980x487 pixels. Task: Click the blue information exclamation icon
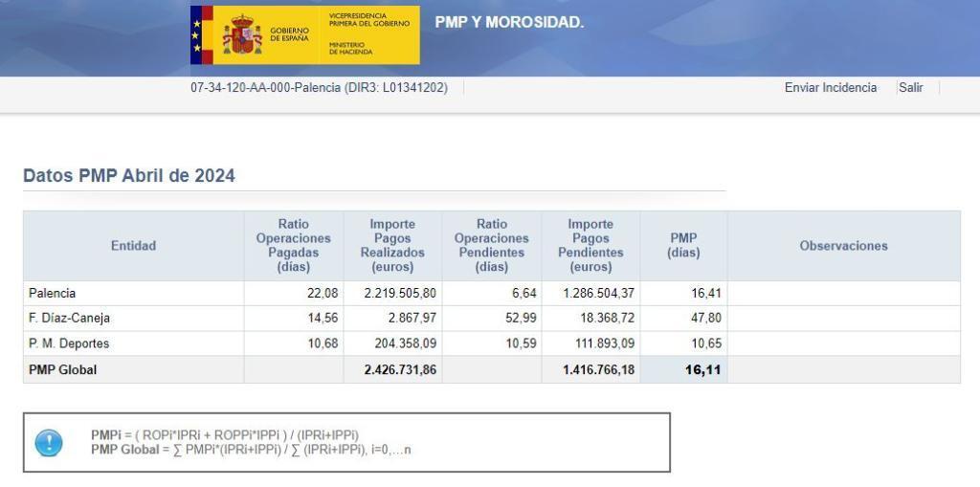tap(49, 442)
